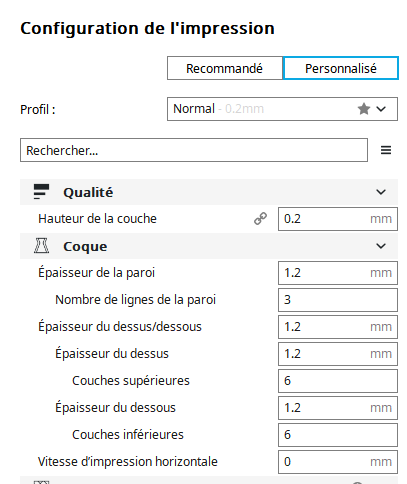
Task: Edit the Couches supérieures value
Action: (x=338, y=381)
